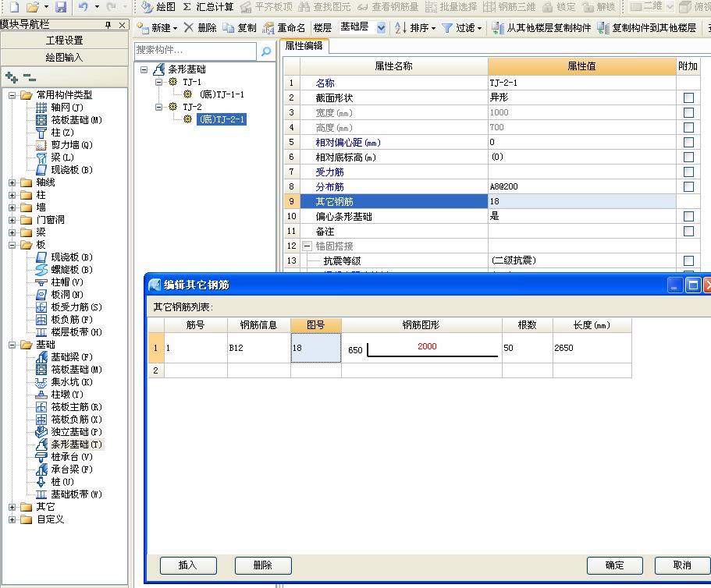711x588 pixels.
Task: Collapse the 常用构件类型 folder
Action: (x=12, y=95)
